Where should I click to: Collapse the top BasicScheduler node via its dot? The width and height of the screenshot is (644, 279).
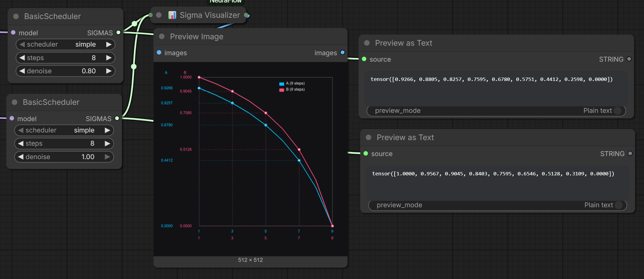point(16,16)
